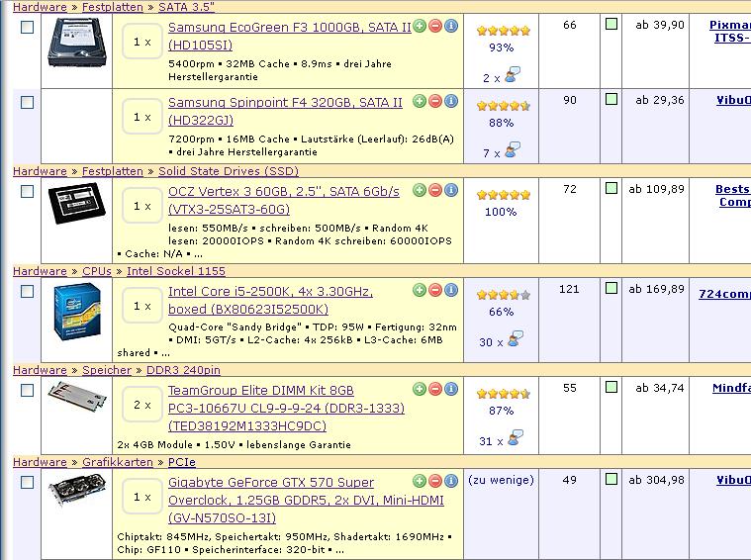The width and height of the screenshot is (751, 560).
Task: Open info icon for TeamGroup Elite DIMM Kit
Action: [x=451, y=389]
